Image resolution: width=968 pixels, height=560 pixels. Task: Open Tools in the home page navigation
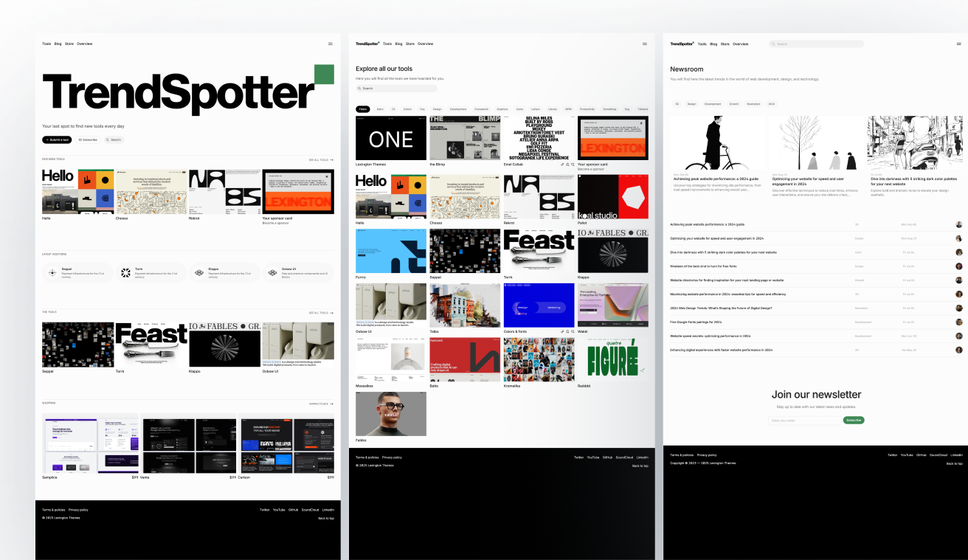click(x=46, y=44)
